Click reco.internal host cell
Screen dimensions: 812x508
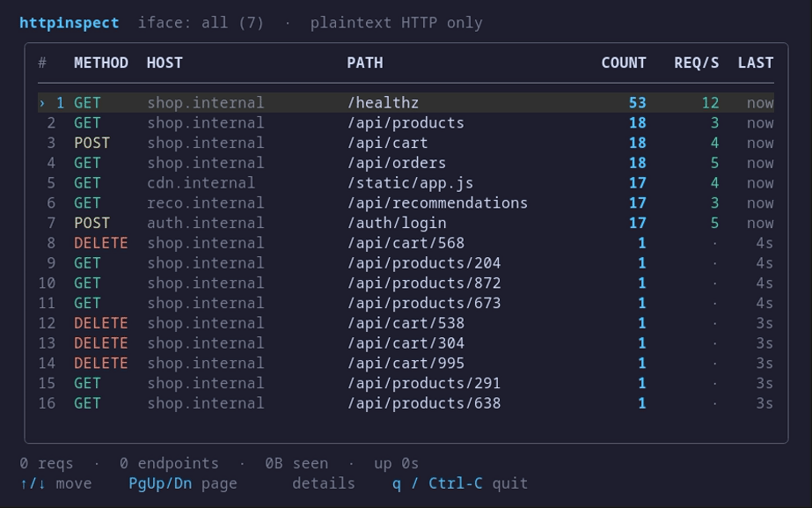click(x=205, y=203)
